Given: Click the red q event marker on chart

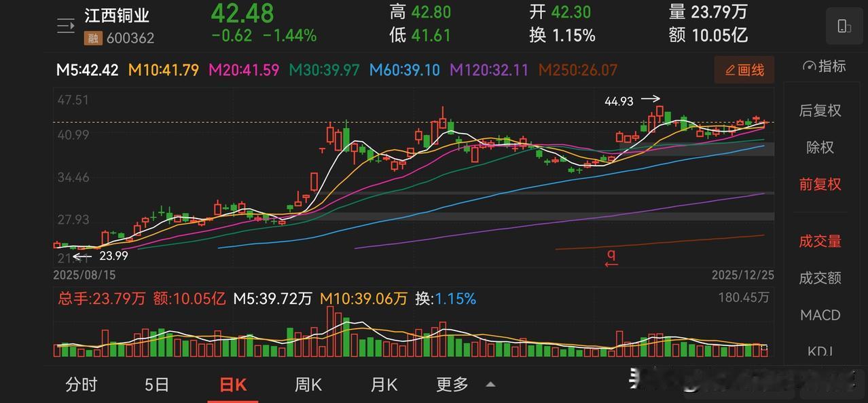Looking at the screenshot, I should point(611,256).
